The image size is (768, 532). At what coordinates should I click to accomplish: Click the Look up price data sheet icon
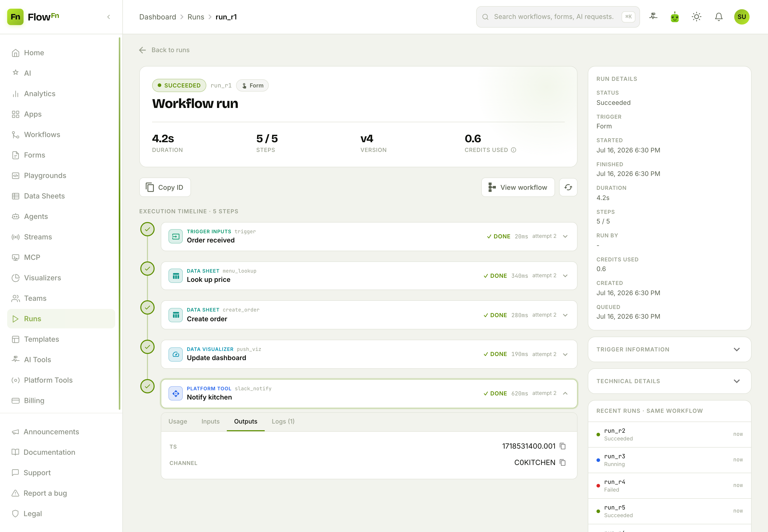tap(176, 276)
